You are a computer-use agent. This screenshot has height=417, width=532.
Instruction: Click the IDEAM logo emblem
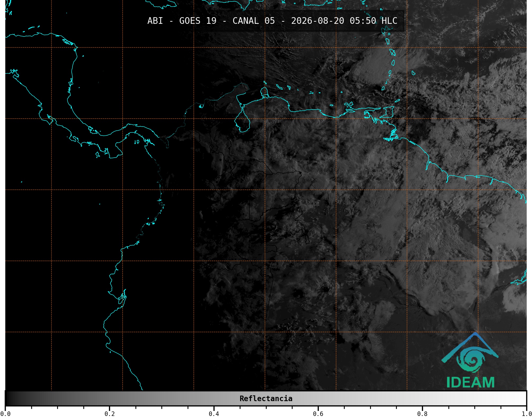[x=470, y=352]
